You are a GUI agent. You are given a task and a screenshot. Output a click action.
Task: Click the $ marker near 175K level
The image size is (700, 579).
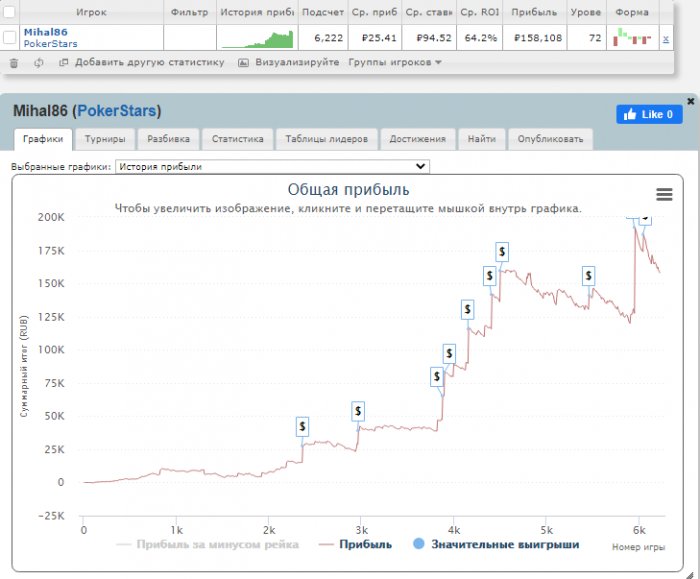502,252
